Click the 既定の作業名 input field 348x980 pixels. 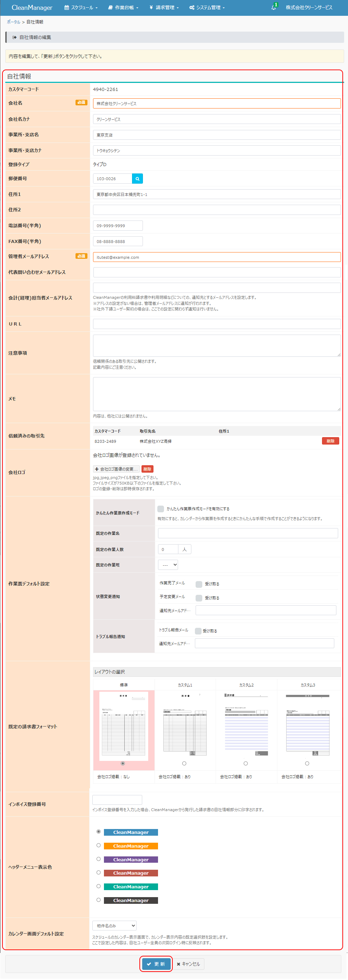pyautogui.click(x=248, y=533)
